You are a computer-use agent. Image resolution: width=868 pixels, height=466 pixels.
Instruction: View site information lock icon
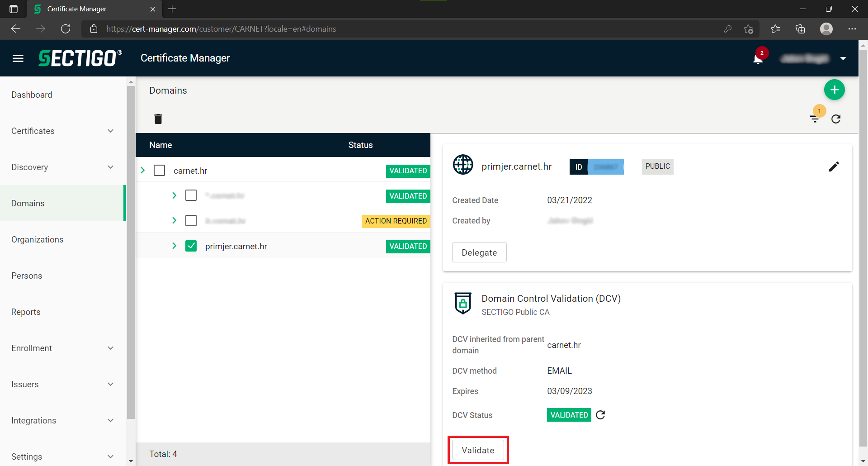coord(94,29)
